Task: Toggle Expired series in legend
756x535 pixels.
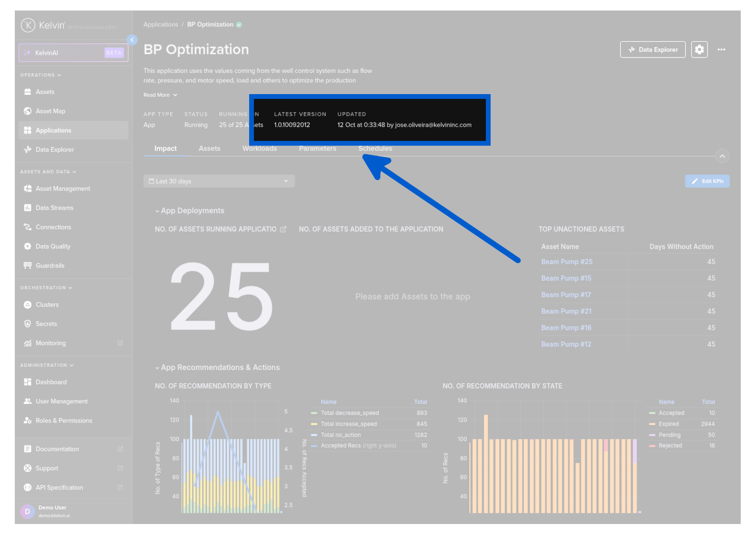Action: pyautogui.click(x=668, y=424)
